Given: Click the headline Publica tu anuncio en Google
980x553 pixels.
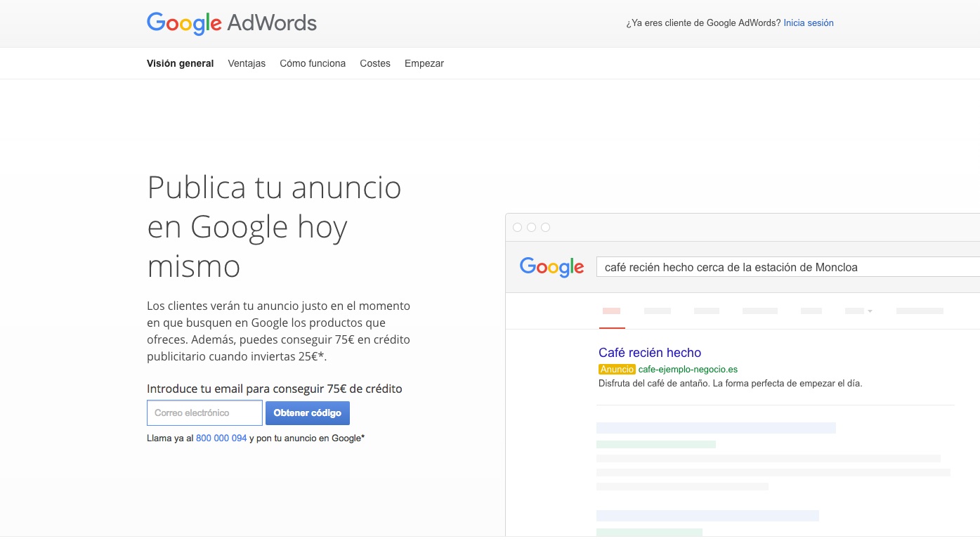Looking at the screenshot, I should (274, 226).
